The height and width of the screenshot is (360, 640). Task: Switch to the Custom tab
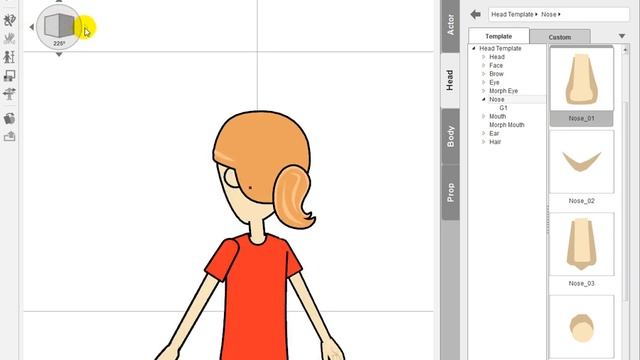pyautogui.click(x=560, y=37)
